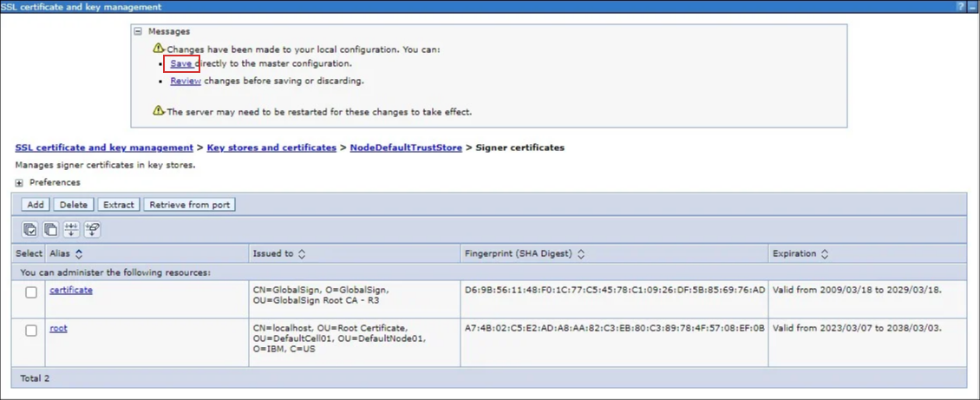
Task: Save directly to the master configuration
Action: [x=181, y=63]
